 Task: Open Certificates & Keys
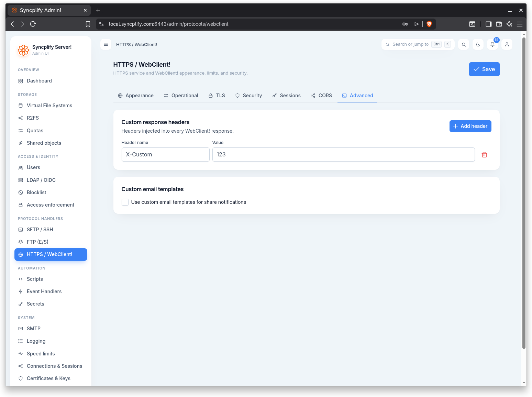click(51, 378)
